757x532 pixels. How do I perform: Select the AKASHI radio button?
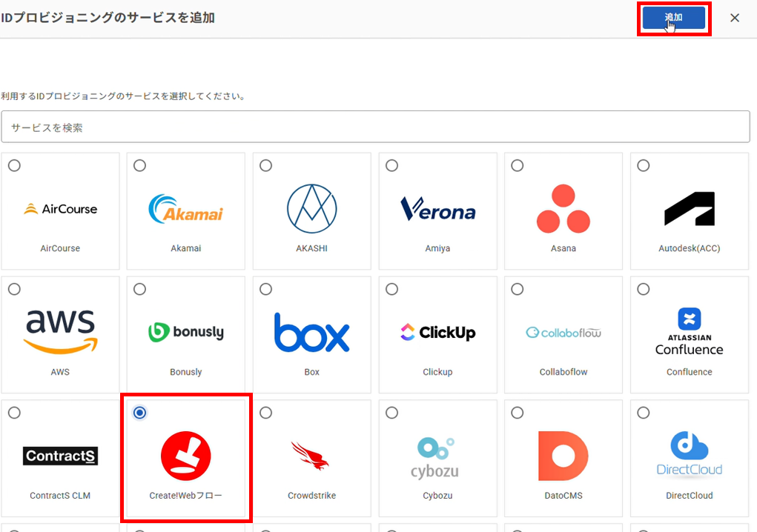(x=265, y=165)
